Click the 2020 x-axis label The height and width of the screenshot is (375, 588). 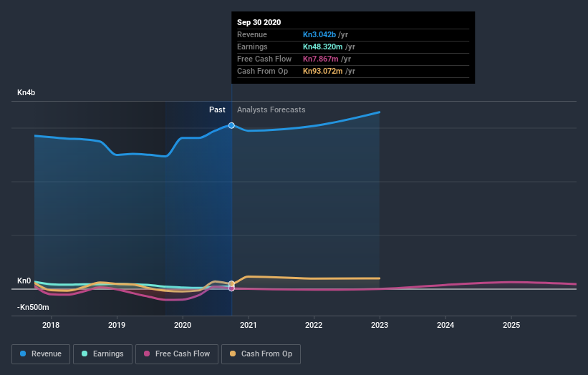coord(183,325)
